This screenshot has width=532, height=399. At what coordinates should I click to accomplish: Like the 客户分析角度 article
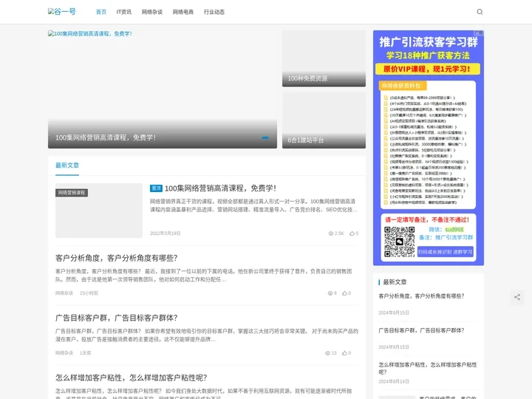coord(345,293)
